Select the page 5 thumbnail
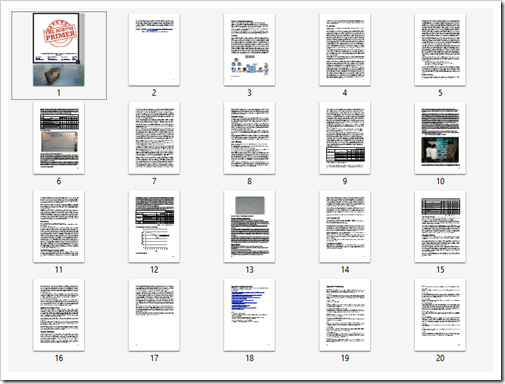This screenshot has height=384, width=505. (x=440, y=49)
